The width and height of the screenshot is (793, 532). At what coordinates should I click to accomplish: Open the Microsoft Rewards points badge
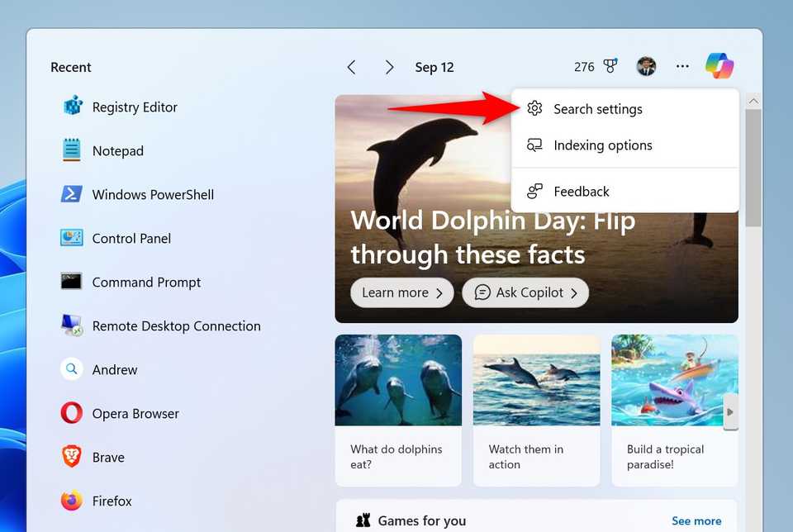click(x=596, y=67)
